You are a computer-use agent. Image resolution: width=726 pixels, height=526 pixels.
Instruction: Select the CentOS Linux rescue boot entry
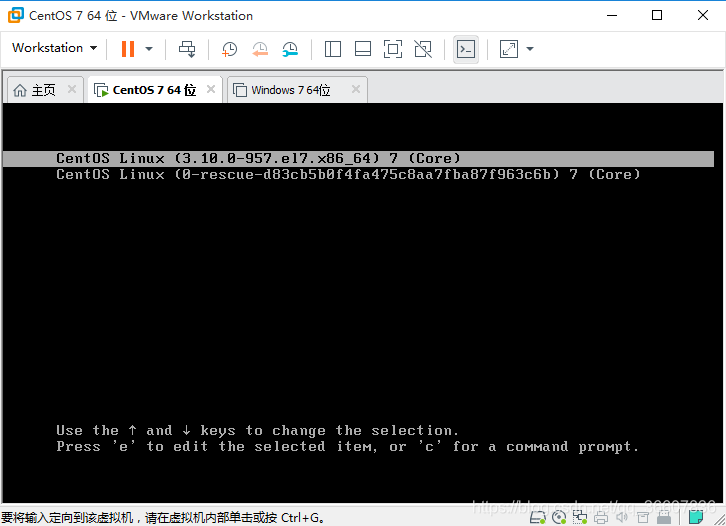pos(348,175)
